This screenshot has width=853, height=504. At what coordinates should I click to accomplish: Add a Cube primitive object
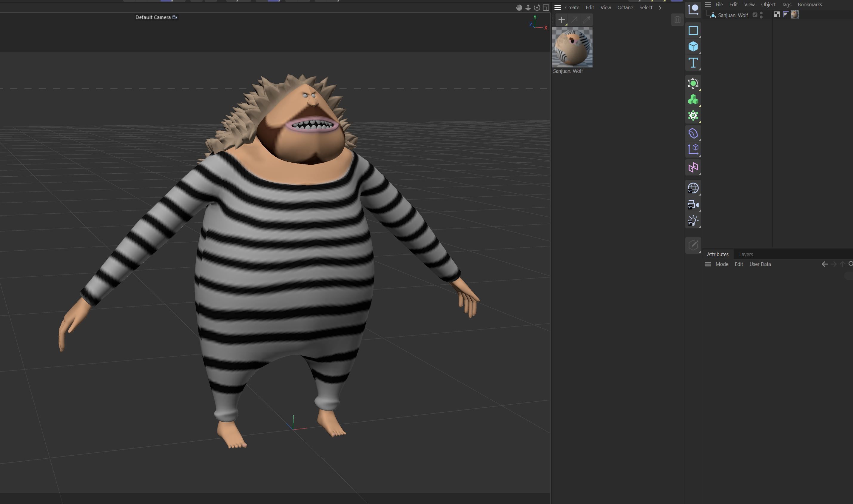pos(693,47)
